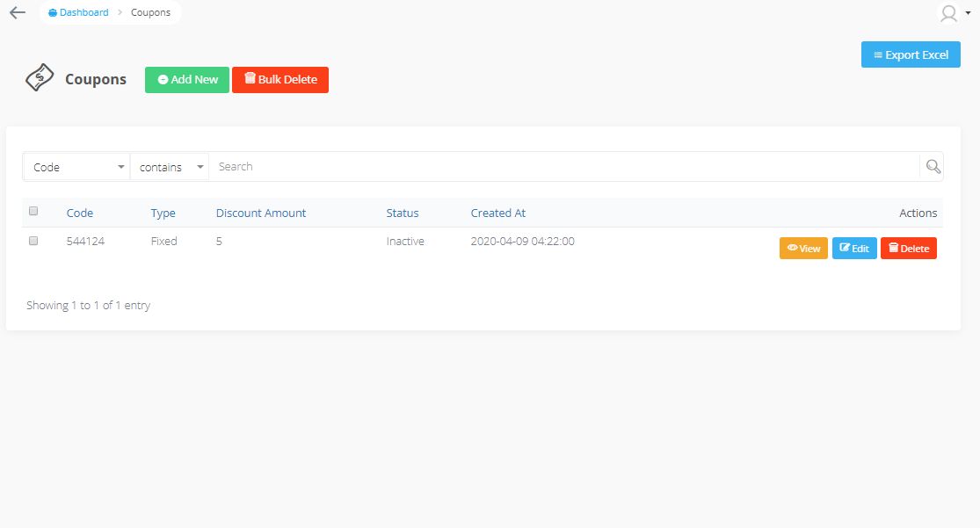Expand the user menu caret
Viewport: 980px width, 528px height.
point(968,13)
